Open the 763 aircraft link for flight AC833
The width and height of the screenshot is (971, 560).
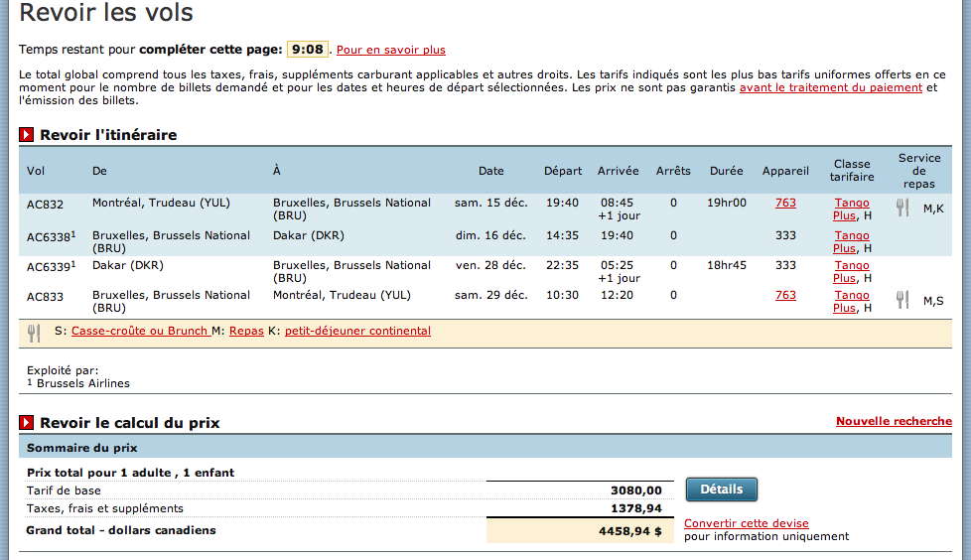coord(785,295)
